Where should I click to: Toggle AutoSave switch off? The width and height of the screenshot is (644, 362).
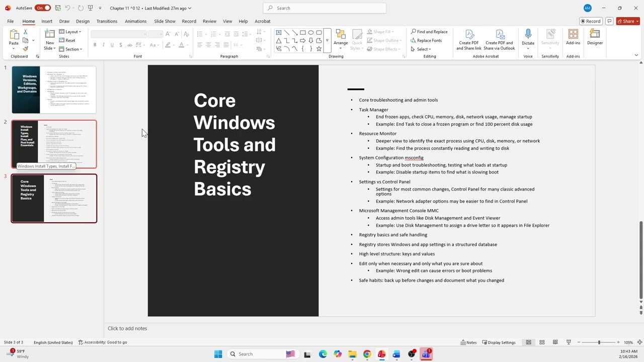point(43,8)
